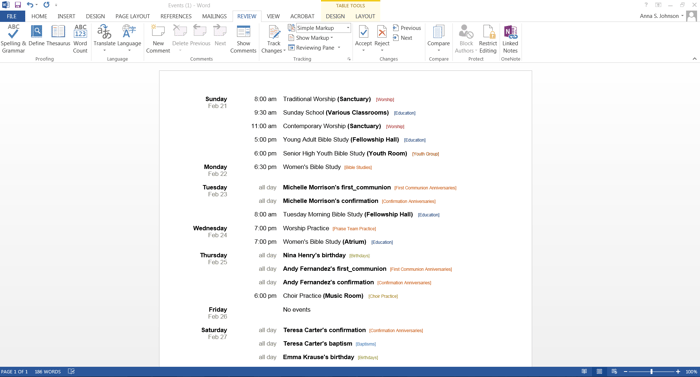The image size is (700, 377).
Task: Open the FILE tab
Action: (x=12, y=16)
